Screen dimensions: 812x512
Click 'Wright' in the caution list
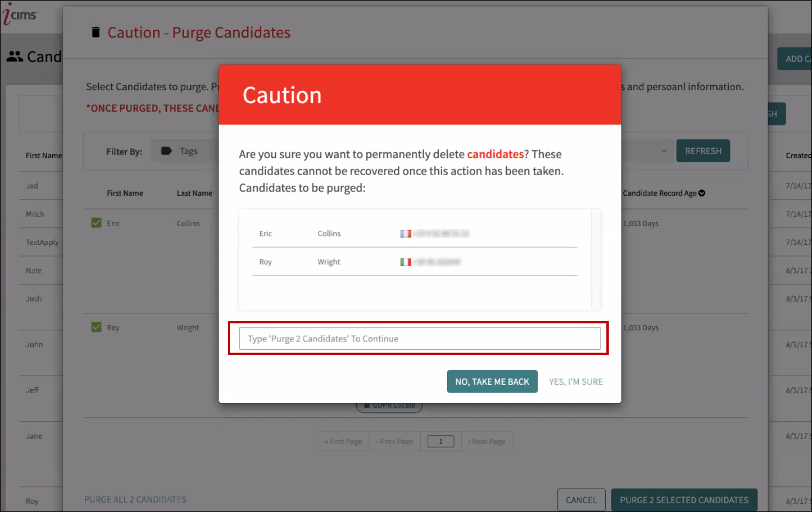coord(329,262)
